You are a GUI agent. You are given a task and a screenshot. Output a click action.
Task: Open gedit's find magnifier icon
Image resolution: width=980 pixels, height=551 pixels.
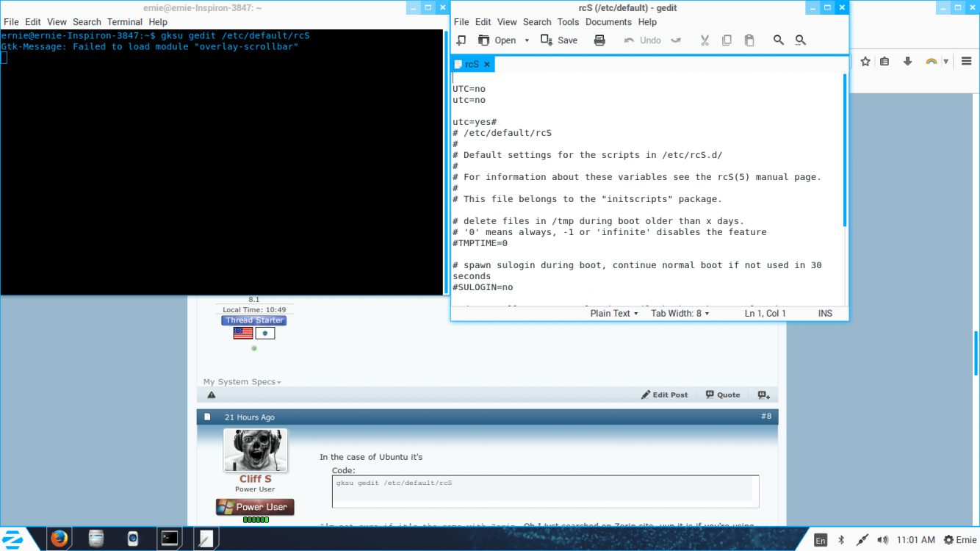tap(779, 40)
